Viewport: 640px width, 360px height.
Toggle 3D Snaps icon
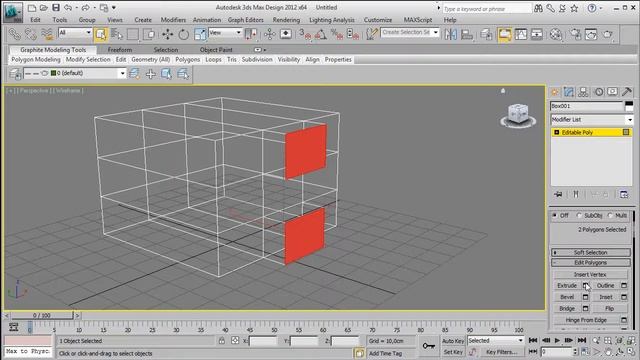pyautogui.click(x=304, y=34)
